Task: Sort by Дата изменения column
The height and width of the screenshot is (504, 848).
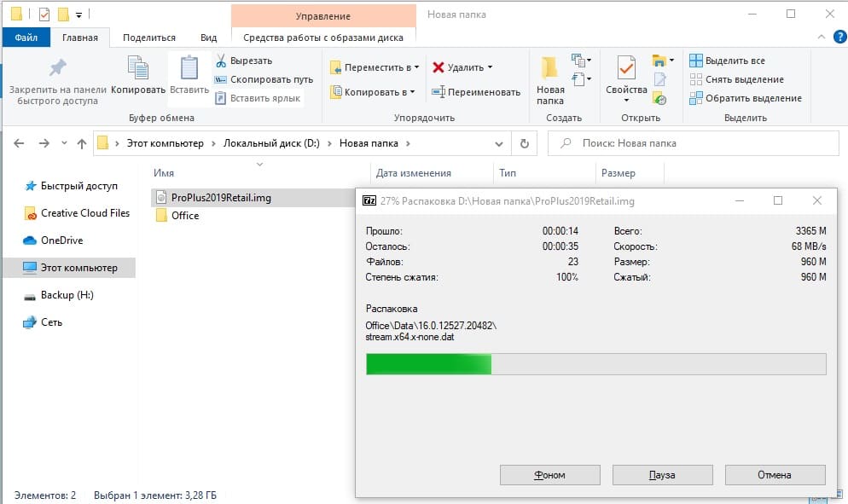Action: point(414,173)
